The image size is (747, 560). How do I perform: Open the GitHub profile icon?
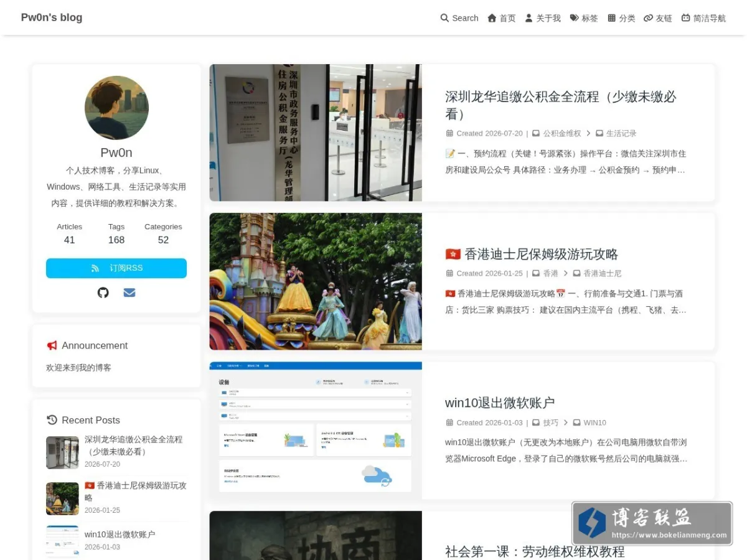coord(103,292)
